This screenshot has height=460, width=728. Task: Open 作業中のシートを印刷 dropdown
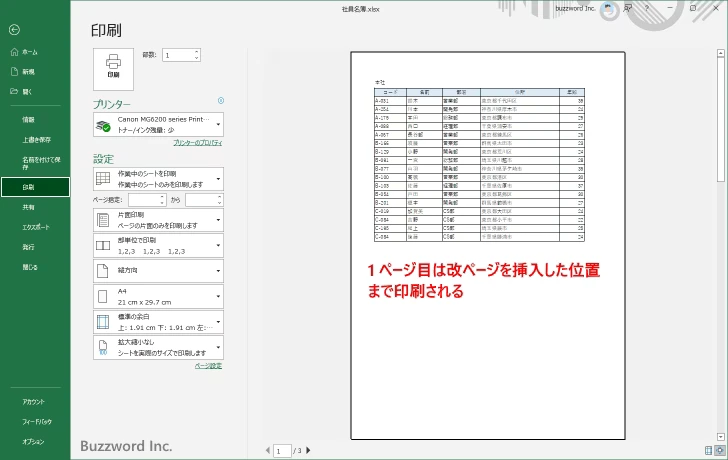coord(158,179)
